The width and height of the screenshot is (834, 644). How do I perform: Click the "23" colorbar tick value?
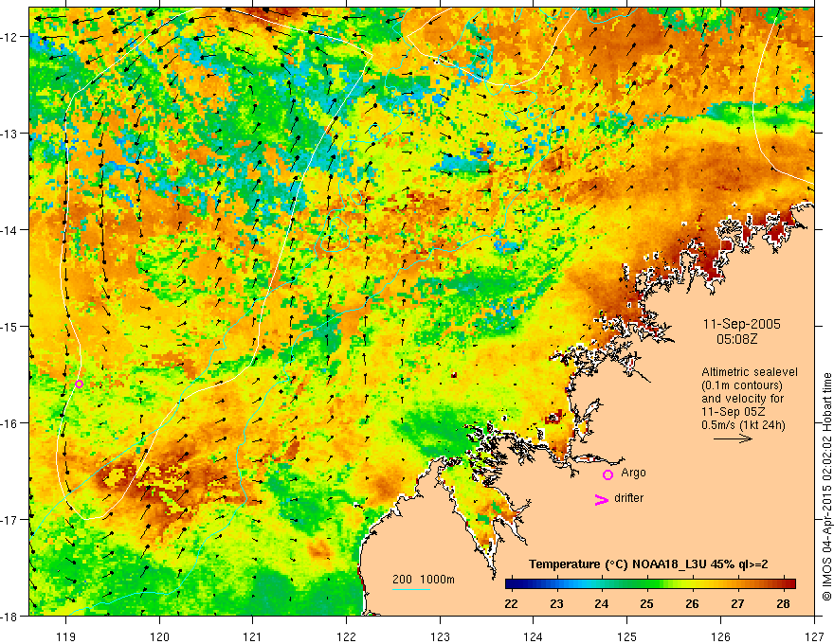[556, 603]
